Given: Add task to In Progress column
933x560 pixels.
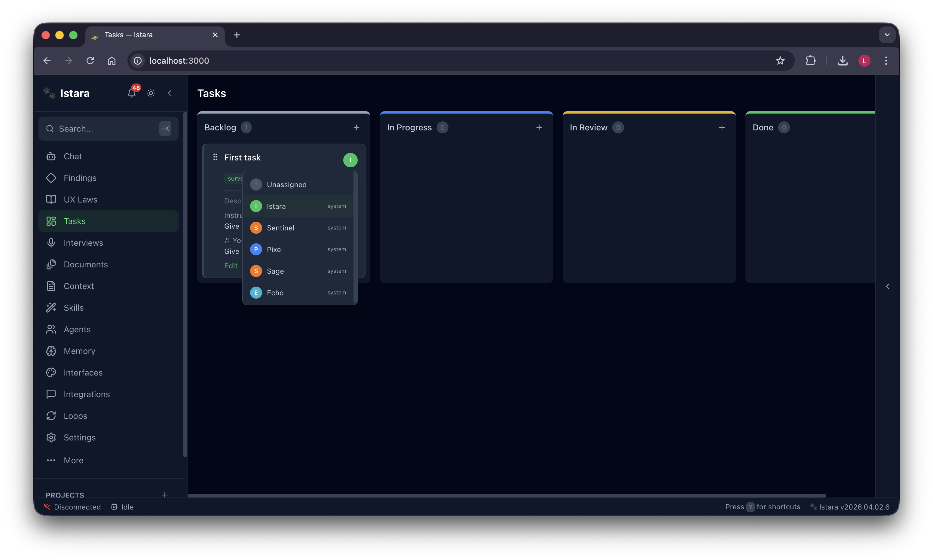Looking at the screenshot, I should pos(539,128).
